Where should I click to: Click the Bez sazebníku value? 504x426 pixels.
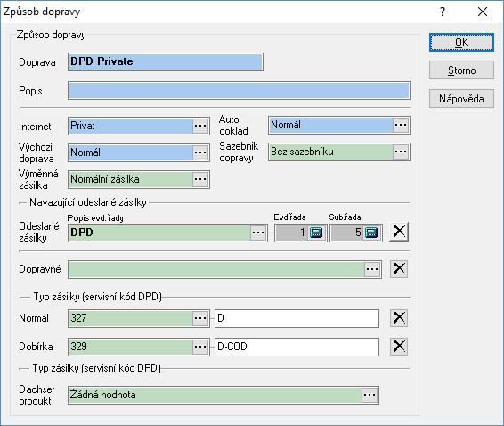302,152
